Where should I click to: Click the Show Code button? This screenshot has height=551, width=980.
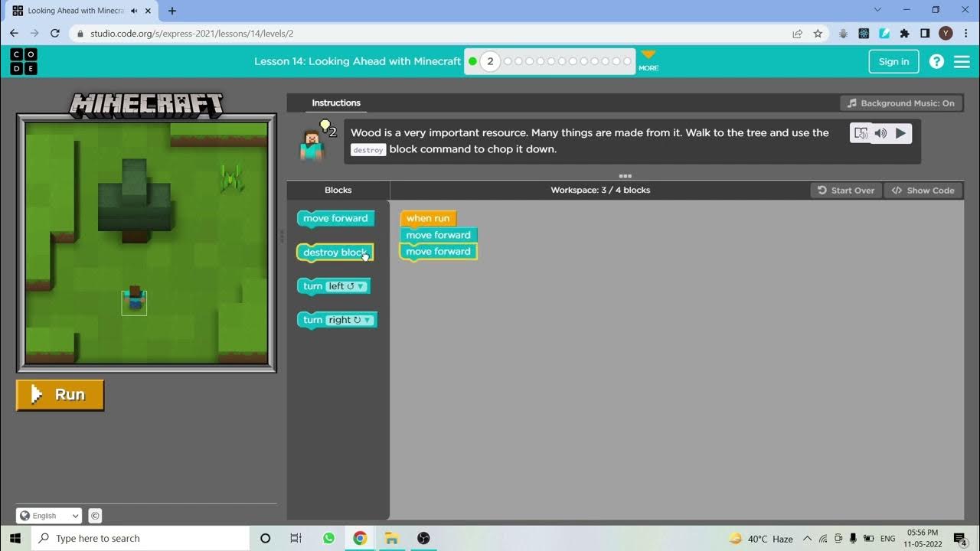tap(923, 191)
